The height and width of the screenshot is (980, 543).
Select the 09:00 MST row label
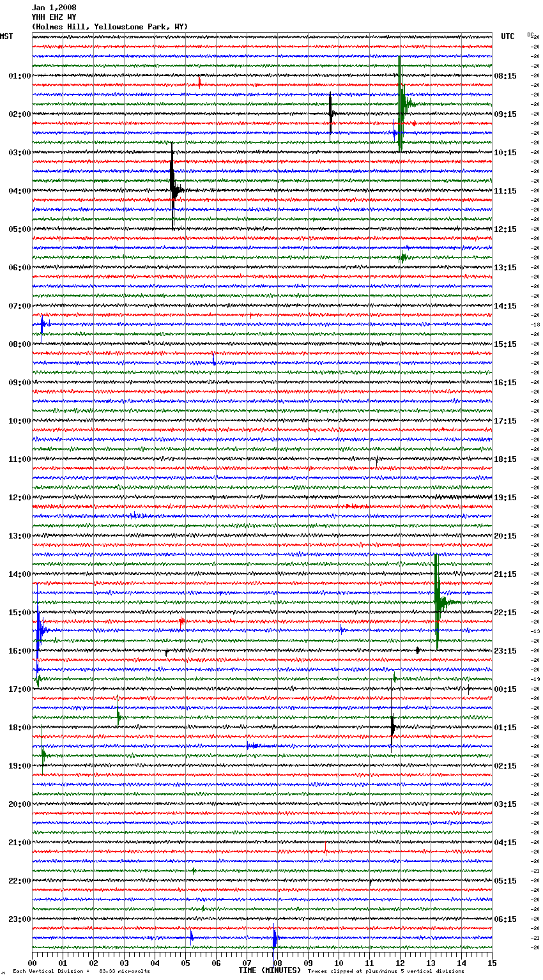20,383
